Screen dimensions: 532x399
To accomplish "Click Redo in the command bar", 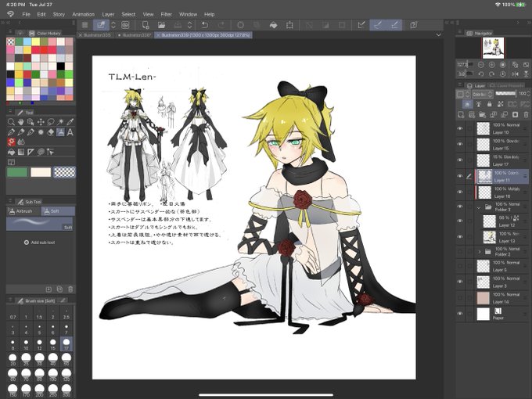I will coord(221,25).
